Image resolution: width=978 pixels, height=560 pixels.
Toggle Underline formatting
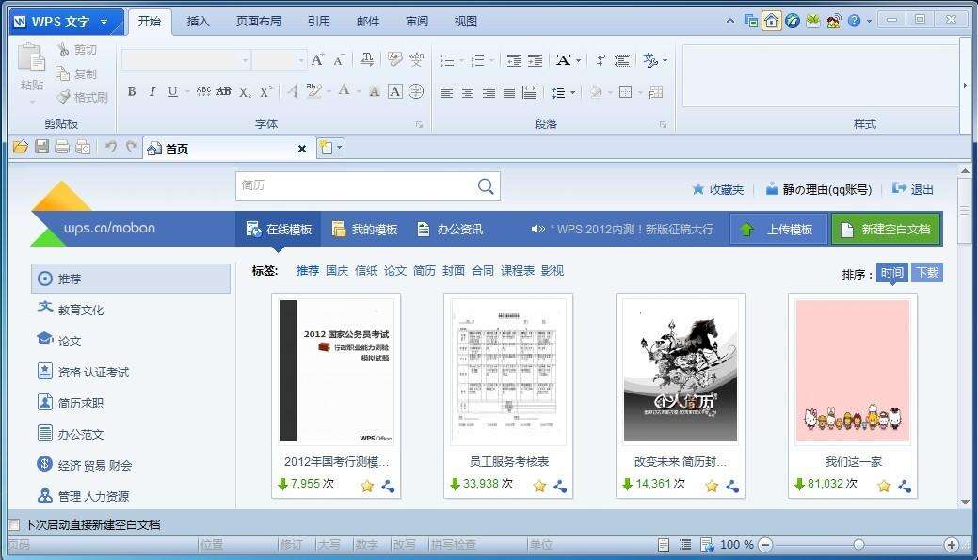click(x=173, y=91)
